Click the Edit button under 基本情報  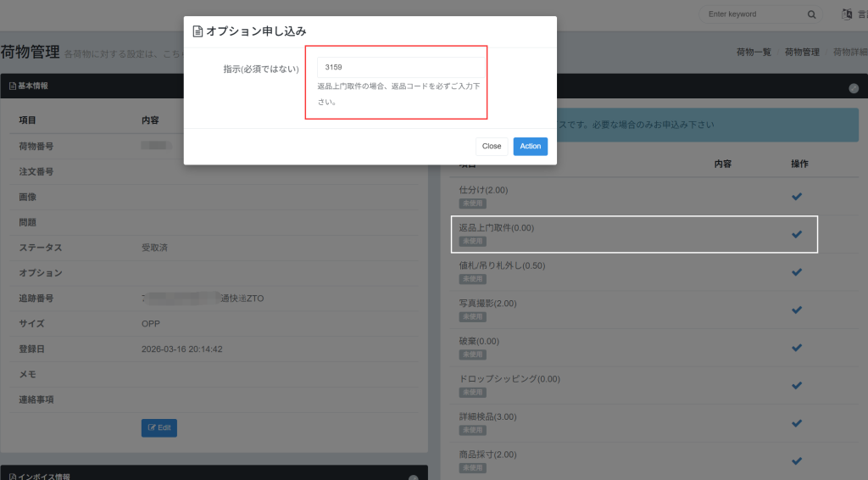(159, 427)
